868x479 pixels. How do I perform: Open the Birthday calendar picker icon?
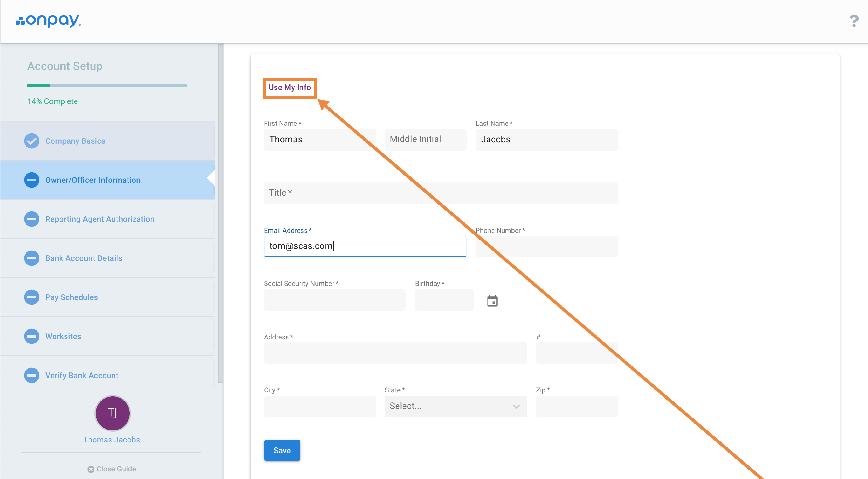[x=492, y=301]
